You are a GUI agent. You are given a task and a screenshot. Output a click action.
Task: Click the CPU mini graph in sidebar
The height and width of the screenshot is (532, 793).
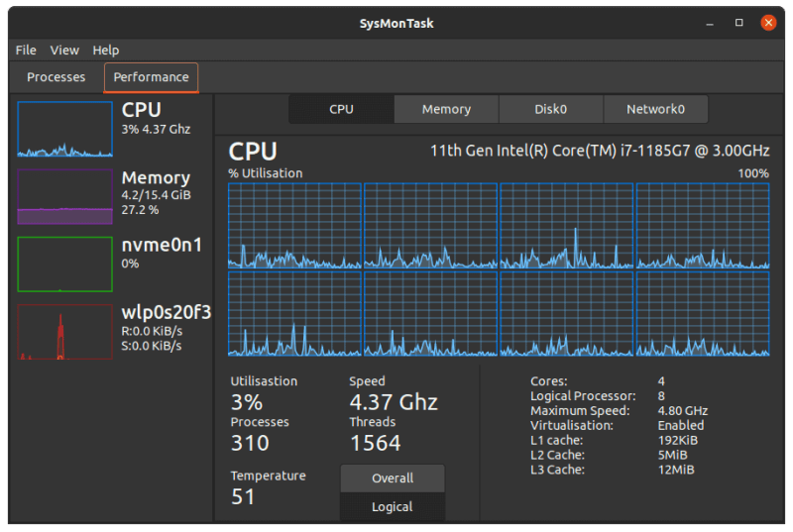[x=64, y=129]
